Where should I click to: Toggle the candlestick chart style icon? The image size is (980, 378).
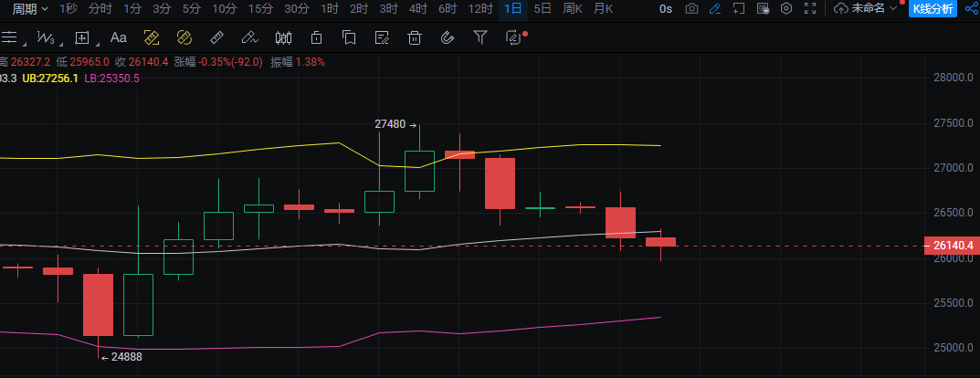tap(283, 38)
